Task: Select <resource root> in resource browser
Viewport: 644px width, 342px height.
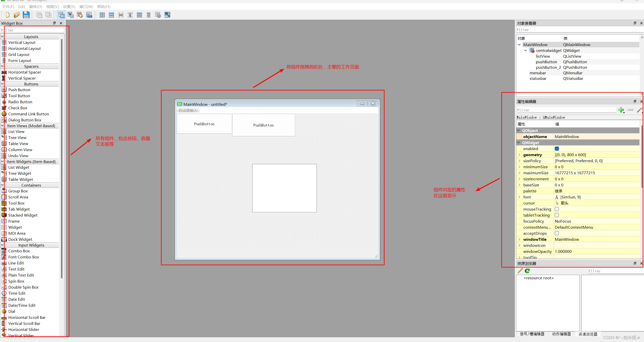Action: coord(539,278)
